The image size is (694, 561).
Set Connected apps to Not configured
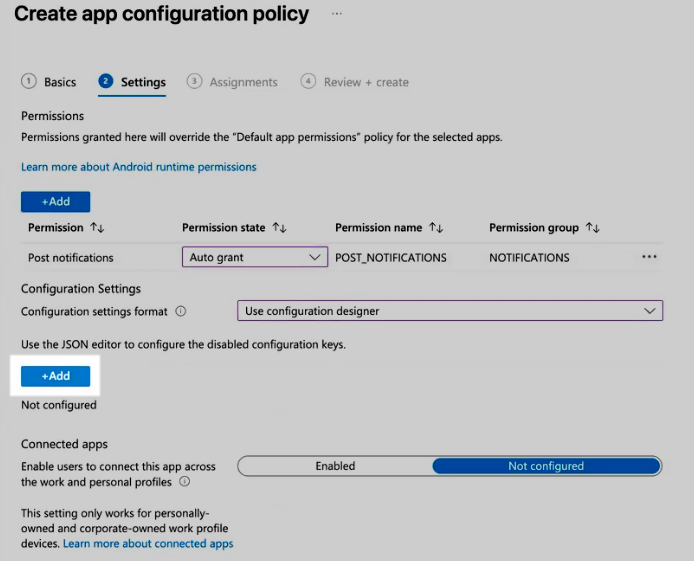(x=546, y=466)
